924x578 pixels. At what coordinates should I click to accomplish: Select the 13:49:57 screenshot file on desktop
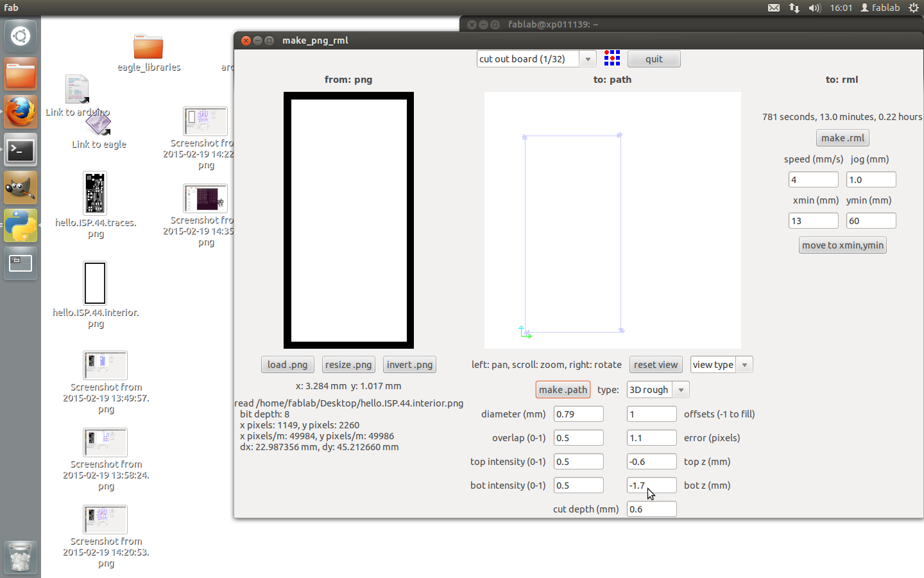coord(106,383)
